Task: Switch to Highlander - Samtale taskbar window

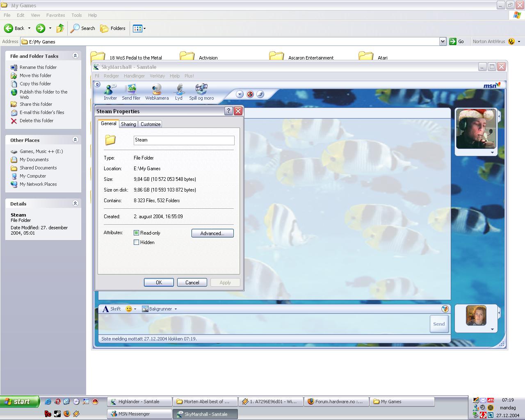Action: click(139, 402)
